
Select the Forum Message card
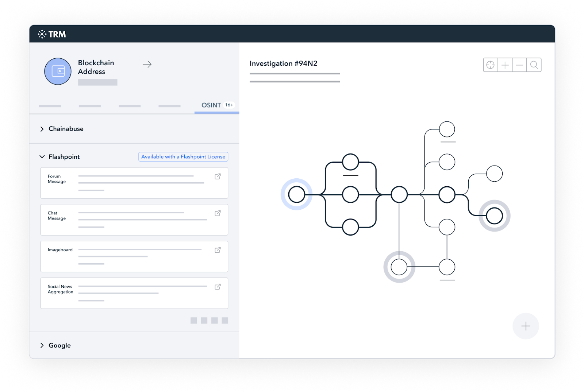(x=134, y=183)
